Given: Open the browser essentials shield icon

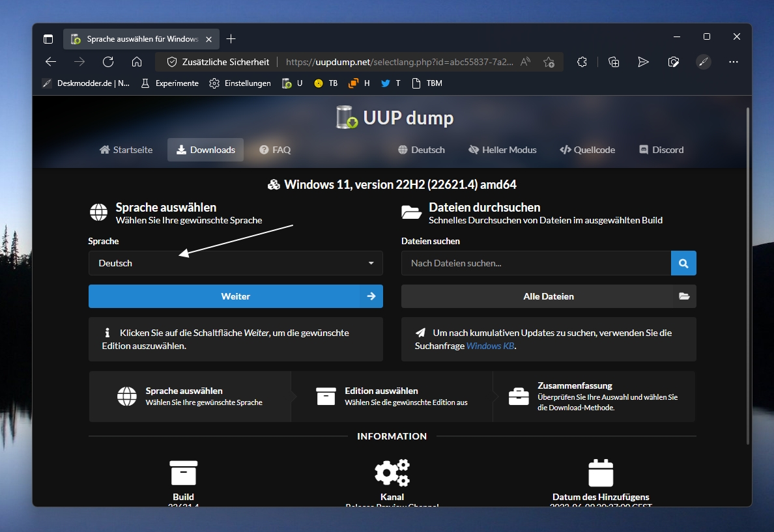Looking at the screenshot, I should pos(673,62).
